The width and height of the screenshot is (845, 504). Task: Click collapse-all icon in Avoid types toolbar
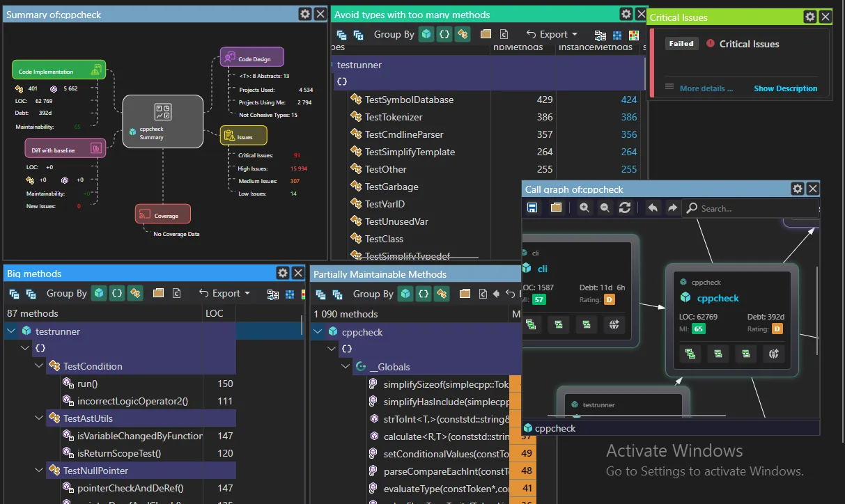click(x=341, y=34)
